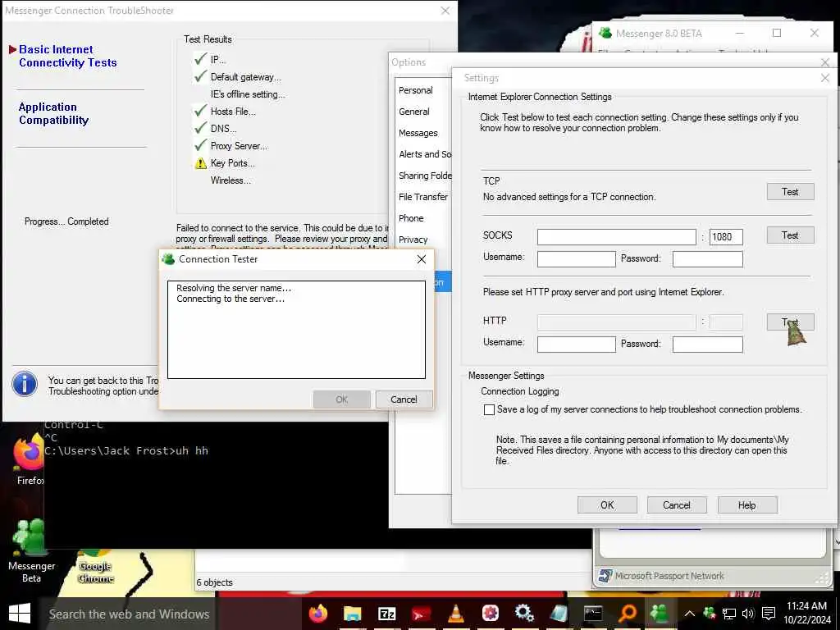Click the blue information icon in TroubleShooter

click(25, 384)
